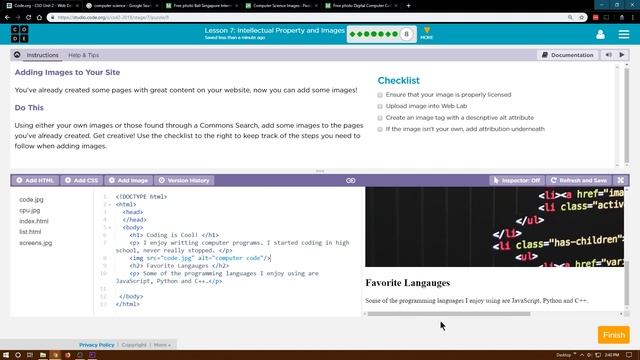
Task: Open File Explorer from taskbar
Action: (x=42, y=355)
